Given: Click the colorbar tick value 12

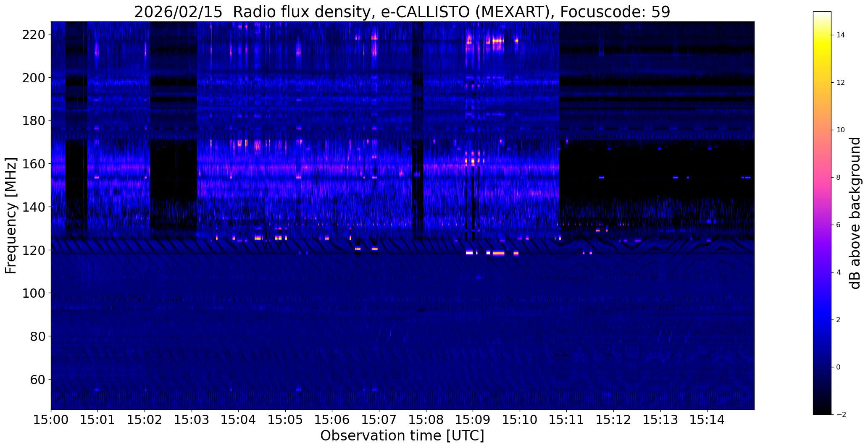Looking at the screenshot, I should point(841,83).
